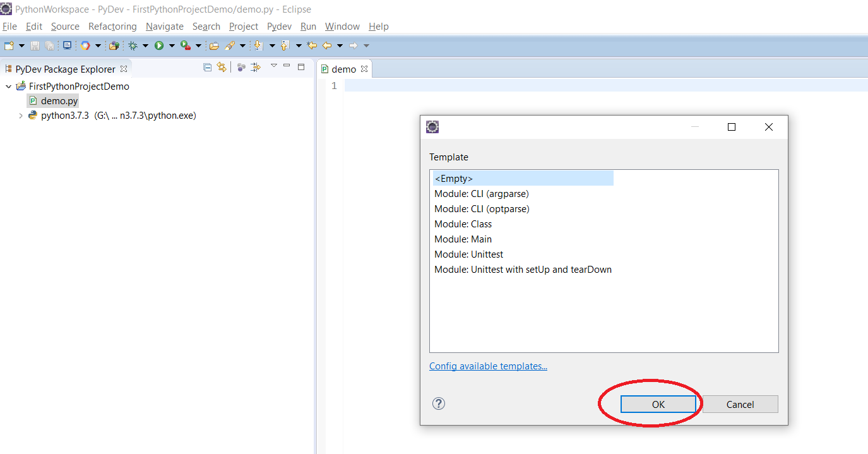This screenshot has height=454, width=868.
Task: Click Collapse All in Package Explorer
Action: (x=207, y=68)
